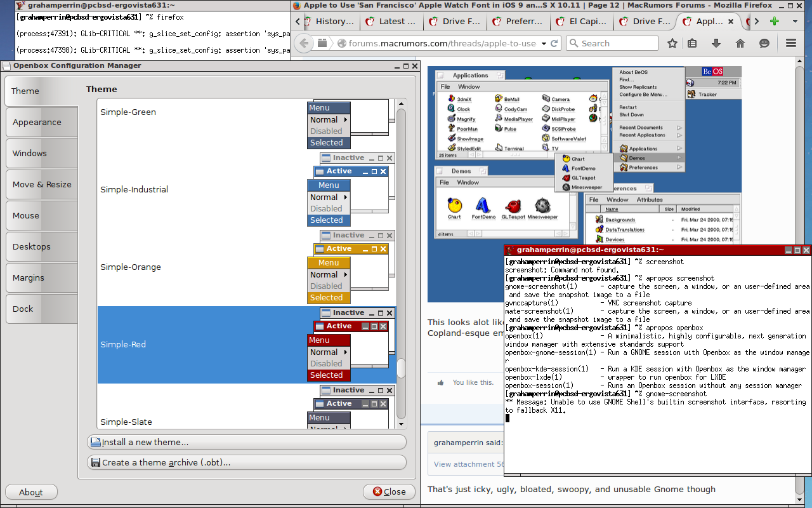Go to Firefox home page
This screenshot has width=812, height=508.
[x=740, y=43]
